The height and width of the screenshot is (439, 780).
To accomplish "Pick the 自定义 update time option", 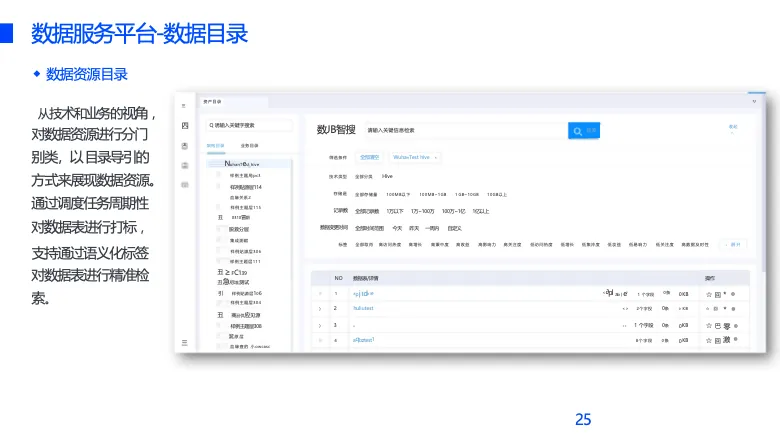I will coord(455,228).
